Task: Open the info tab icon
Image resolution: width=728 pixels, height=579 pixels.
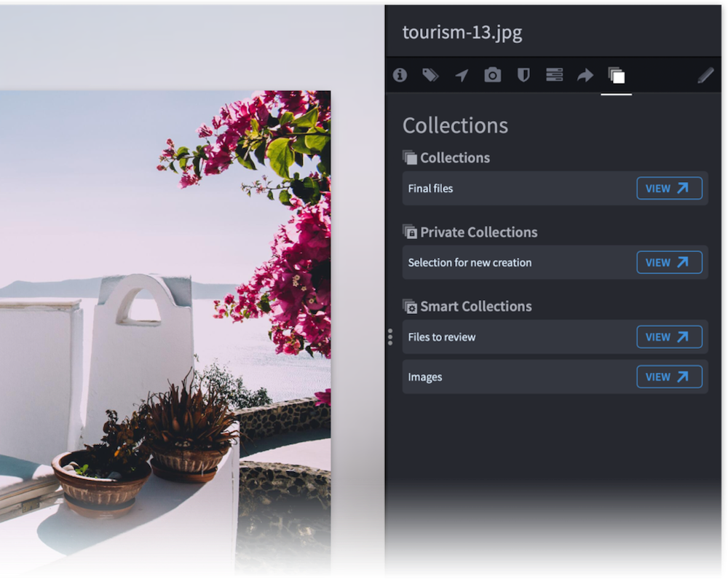Action: click(400, 75)
